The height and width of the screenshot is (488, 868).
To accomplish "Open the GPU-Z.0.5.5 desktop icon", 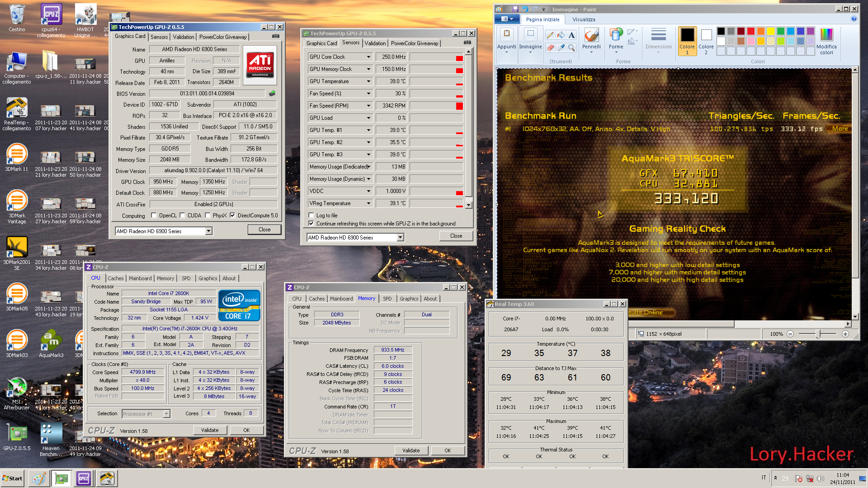I will [17, 437].
